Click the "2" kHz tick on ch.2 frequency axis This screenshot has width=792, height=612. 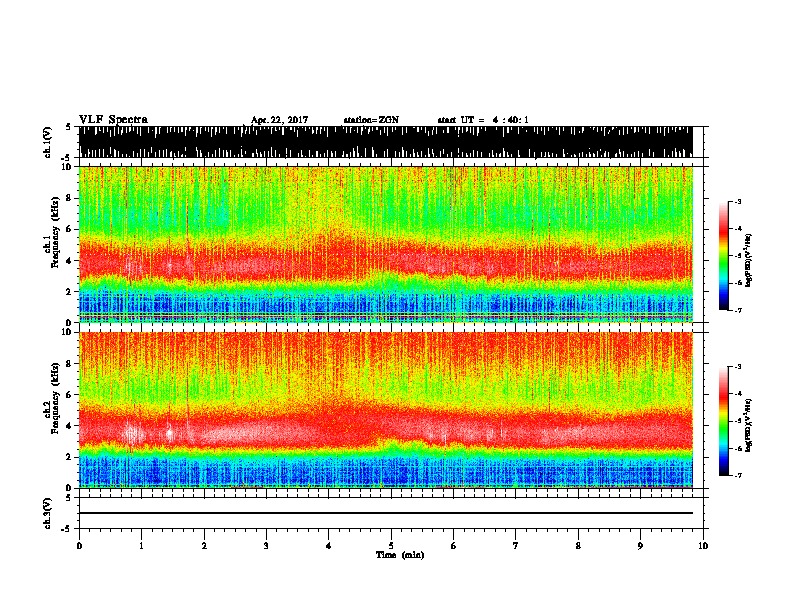[70, 457]
